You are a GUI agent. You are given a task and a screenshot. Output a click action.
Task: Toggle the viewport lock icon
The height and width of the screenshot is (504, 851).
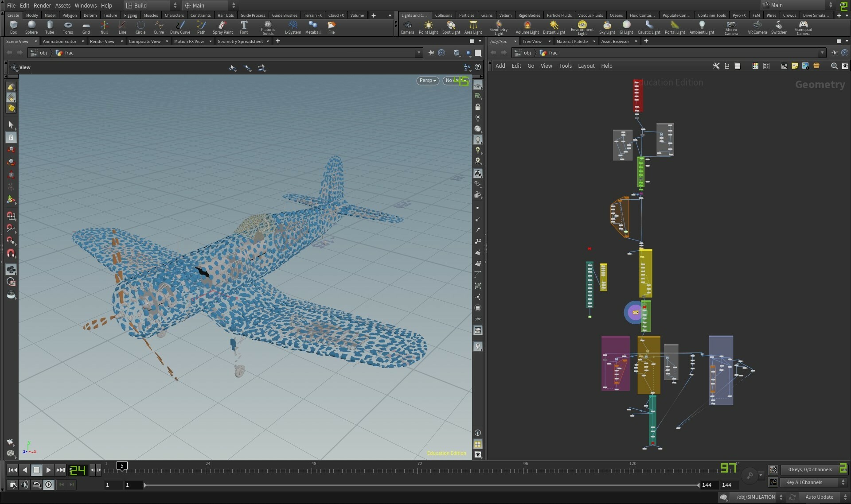pos(477,107)
